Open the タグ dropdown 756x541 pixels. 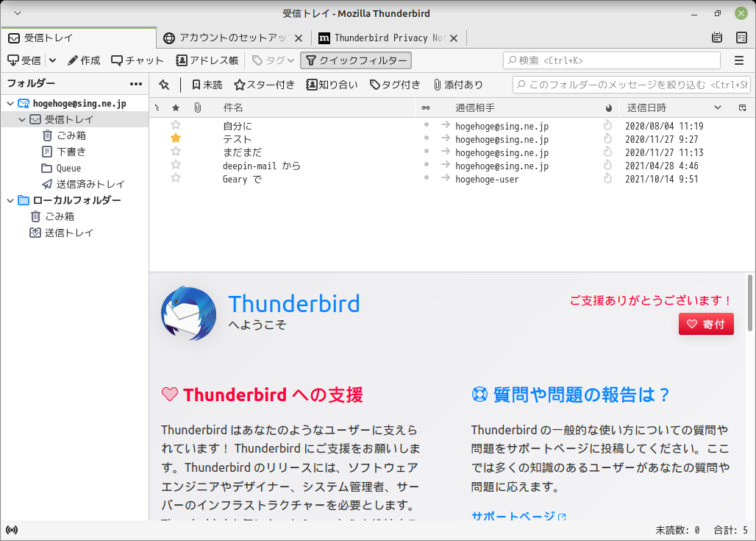pos(273,60)
